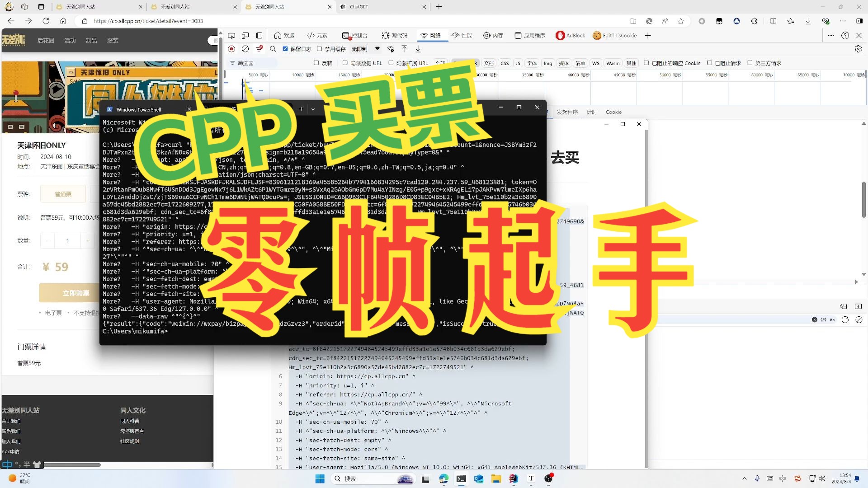Screen dimensions: 868x488
Task: Open browser extensions puzzle icon
Action: coord(754,21)
